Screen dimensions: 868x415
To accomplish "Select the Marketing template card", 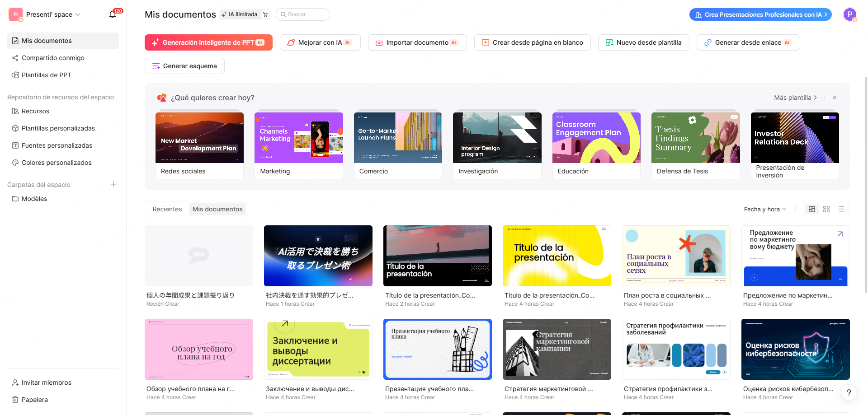I will click(299, 145).
